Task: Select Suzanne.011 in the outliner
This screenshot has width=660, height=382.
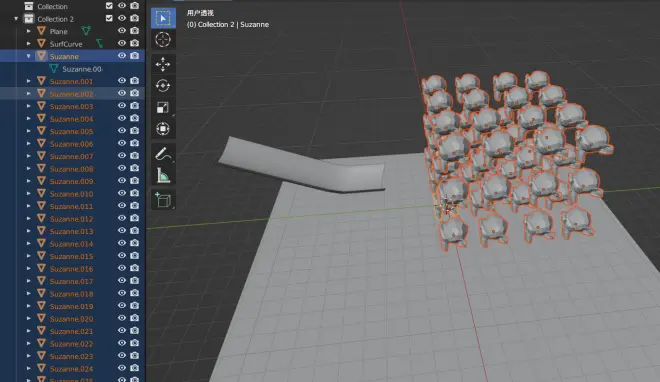Action: (71, 206)
